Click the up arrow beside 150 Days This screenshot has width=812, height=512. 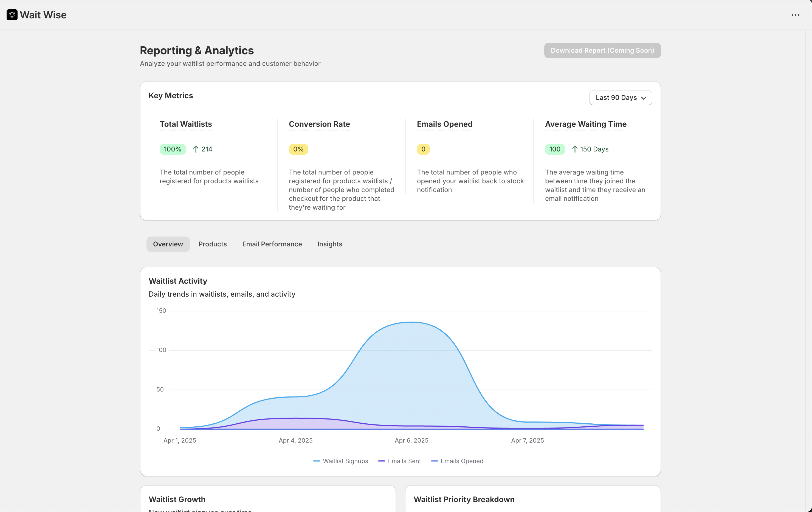(x=575, y=149)
